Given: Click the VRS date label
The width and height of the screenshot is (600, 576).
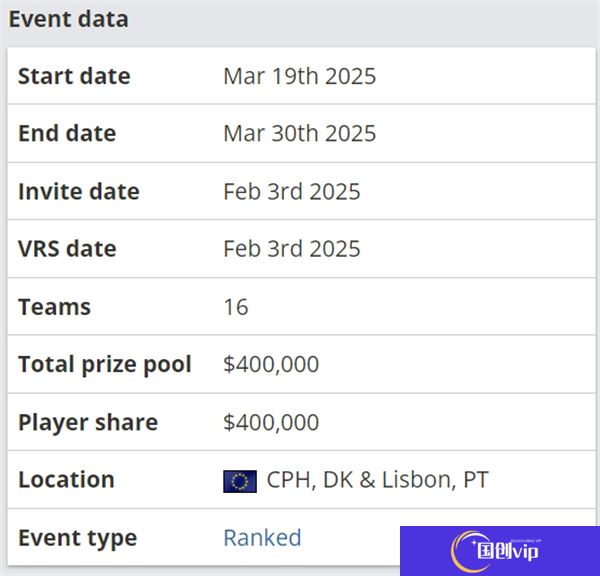Looking at the screenshot, I should [67, 249].
